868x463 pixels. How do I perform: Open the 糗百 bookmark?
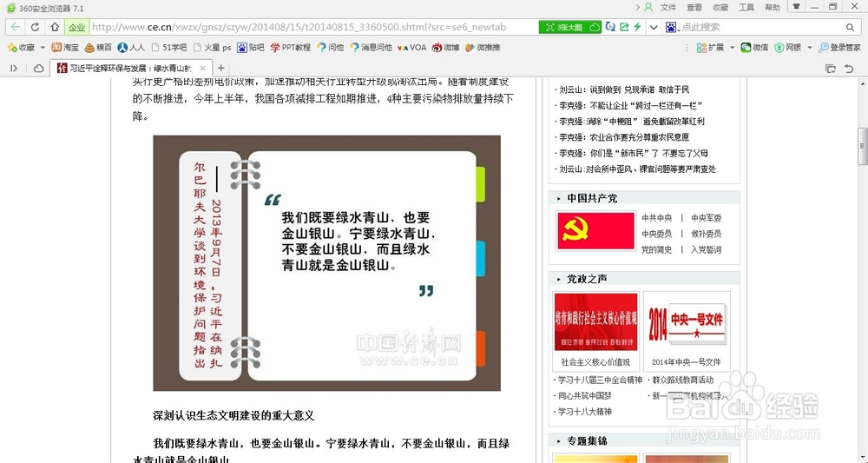click(x=97, y=48)
